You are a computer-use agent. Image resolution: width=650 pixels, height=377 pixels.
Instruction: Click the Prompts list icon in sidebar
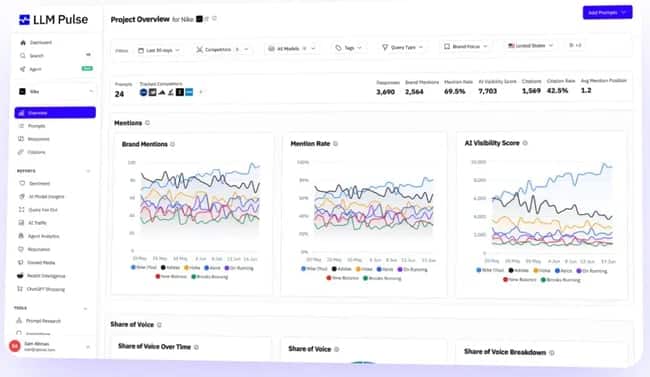[21, 126]
